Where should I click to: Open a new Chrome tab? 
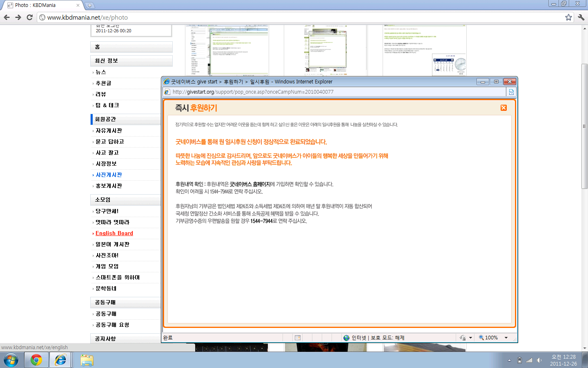click(x=89, y=5)
